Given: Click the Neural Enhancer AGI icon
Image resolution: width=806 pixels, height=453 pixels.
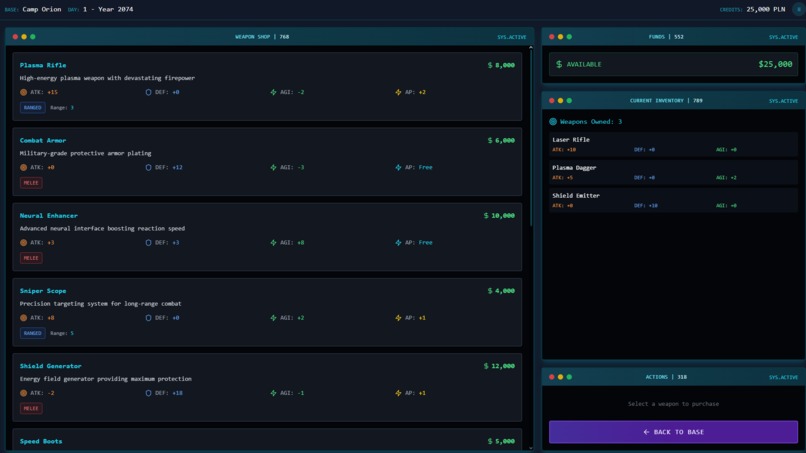Looking at the screenshot, I should pyautogui.click(x=273, y=243).
